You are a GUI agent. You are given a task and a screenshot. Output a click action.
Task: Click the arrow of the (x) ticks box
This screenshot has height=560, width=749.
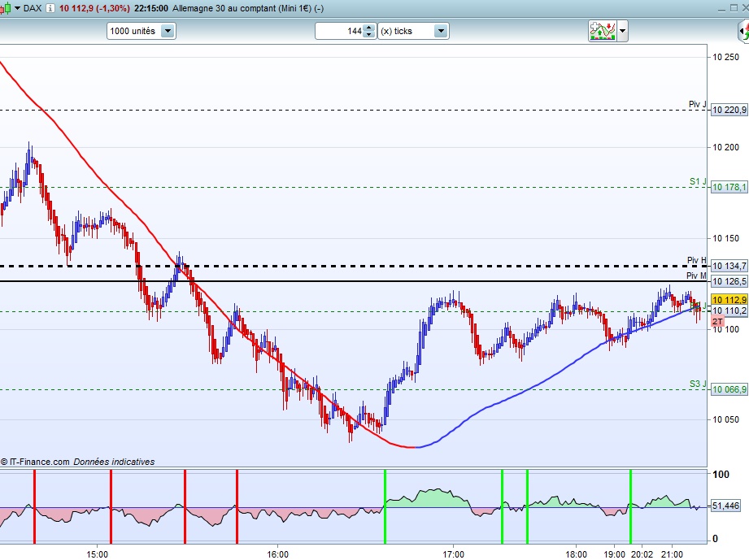[x=441, y=31]
